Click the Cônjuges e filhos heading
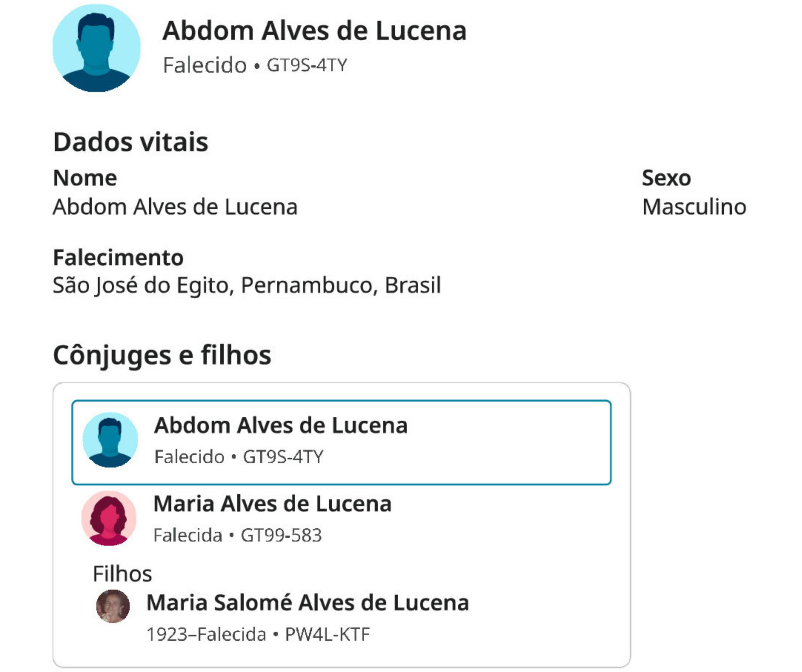Image resolution: width=802 pixels, height=672 pixels. [162, 355]
